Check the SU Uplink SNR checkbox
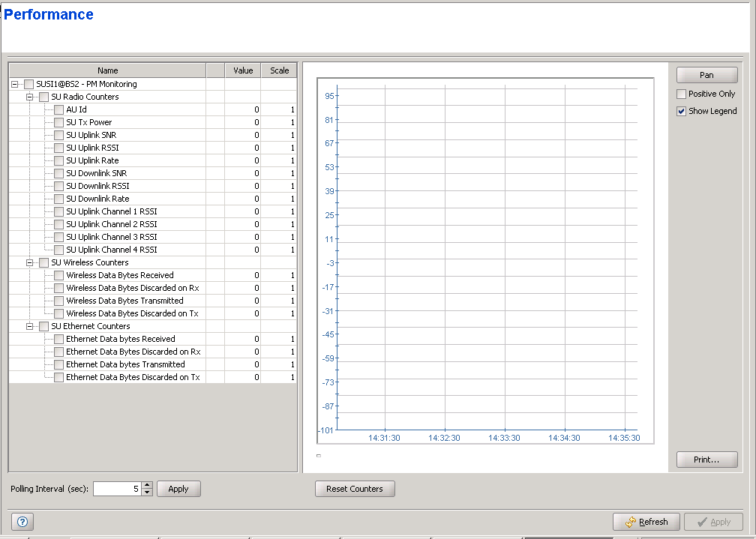 point(58,135)
